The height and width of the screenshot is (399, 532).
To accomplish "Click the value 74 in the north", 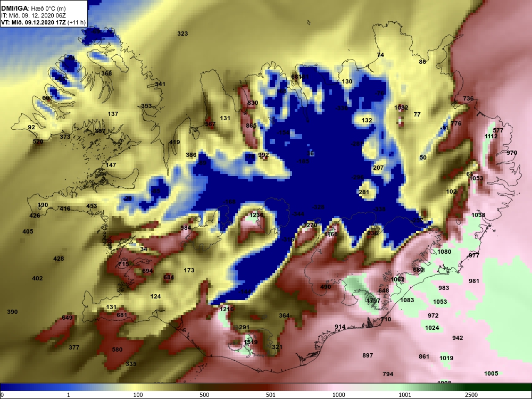I will [380, 55].
